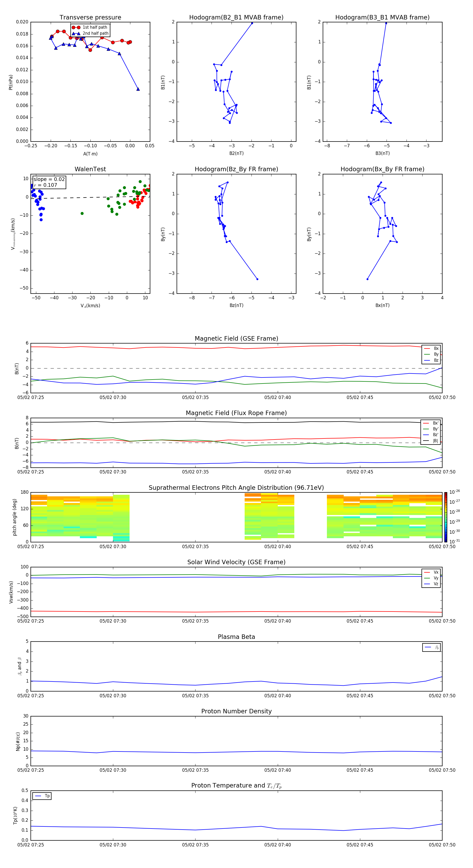Click the 'Hodogram(Bx_By FR frame)' title
The image size is (473, 868).
pos(382,169)
